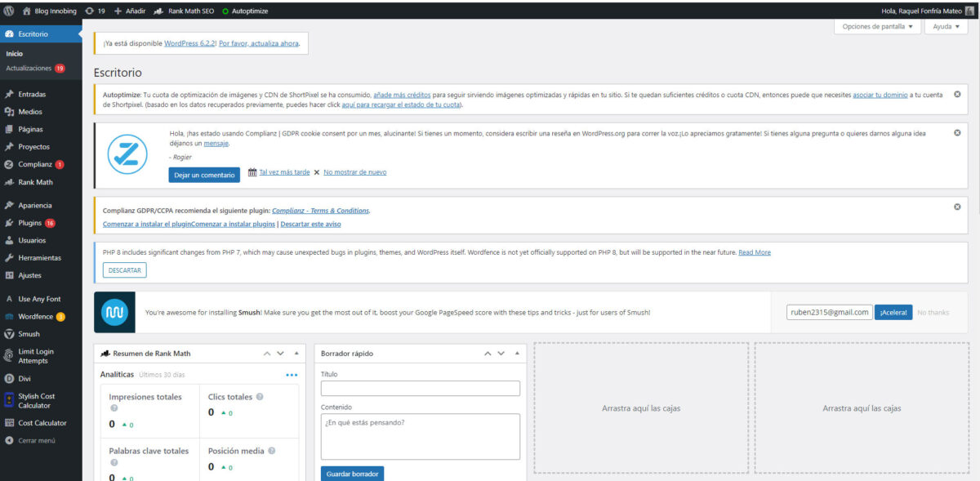Expand the Ayuda dropdown
980x481 pixels.
point(944,26)
